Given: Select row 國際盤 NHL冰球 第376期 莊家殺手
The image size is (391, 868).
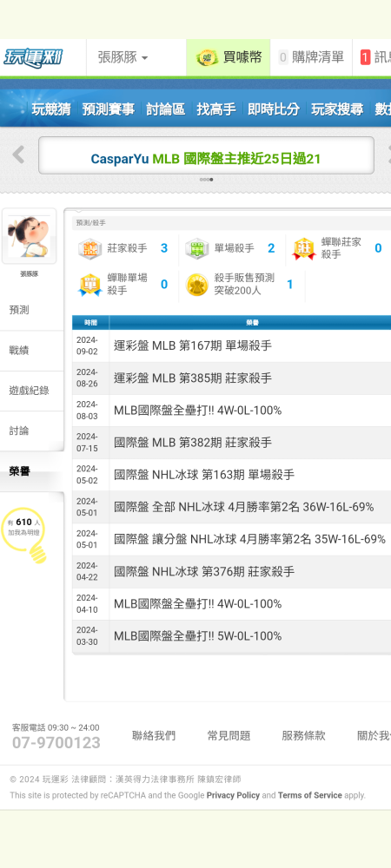Looking at the screenshot, I should (x=231, y=571).
